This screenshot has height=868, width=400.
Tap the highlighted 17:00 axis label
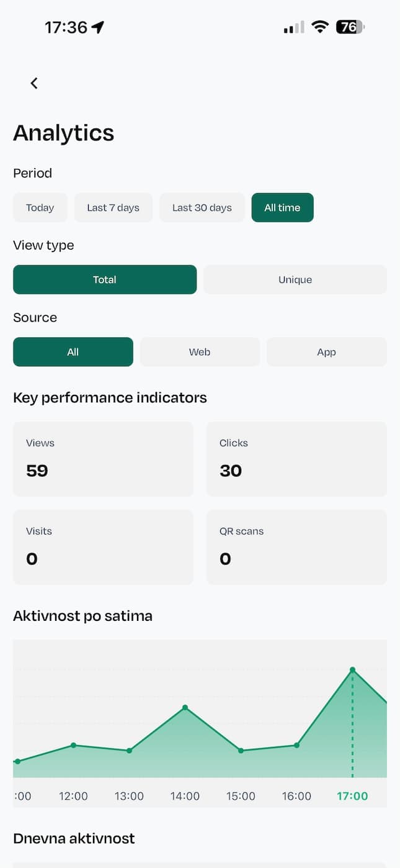352,795
